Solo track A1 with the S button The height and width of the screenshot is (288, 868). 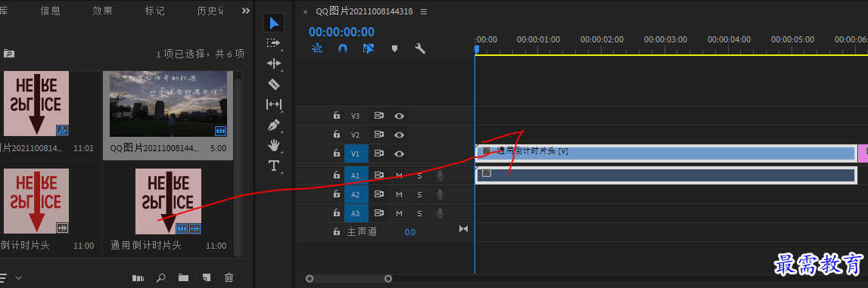tap(419, 176)
